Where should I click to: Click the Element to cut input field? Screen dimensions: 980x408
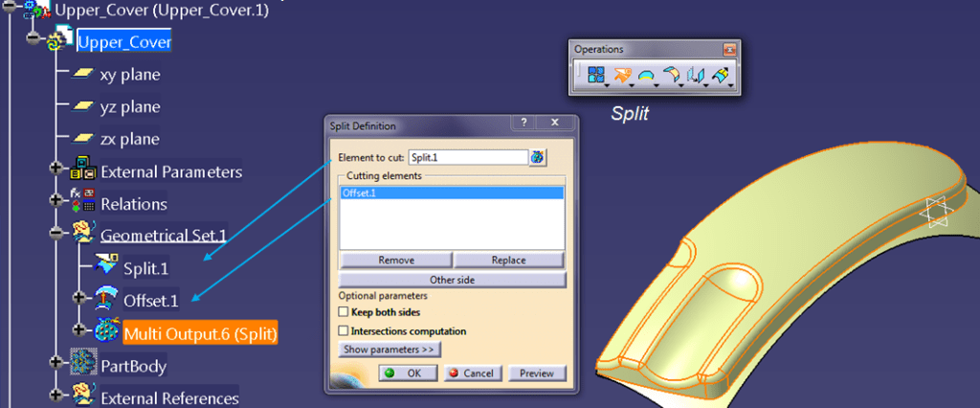[467, 157]
